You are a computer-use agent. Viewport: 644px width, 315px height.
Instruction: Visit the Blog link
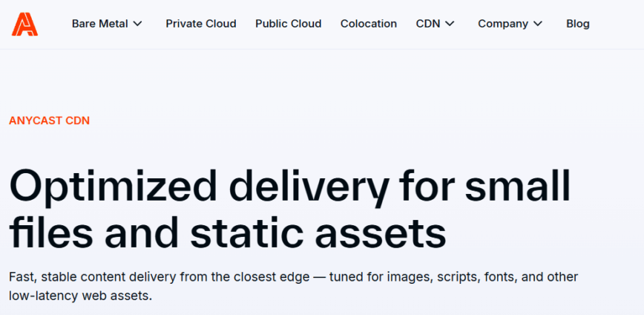click(578, 24)
